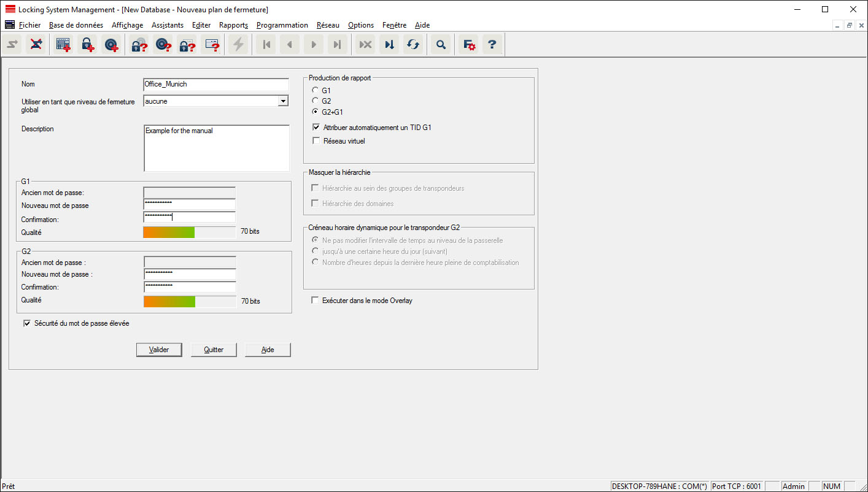Screen dimensions: 868x492
Task: Click the magnifying glass search icon
Action: (440, 45)
